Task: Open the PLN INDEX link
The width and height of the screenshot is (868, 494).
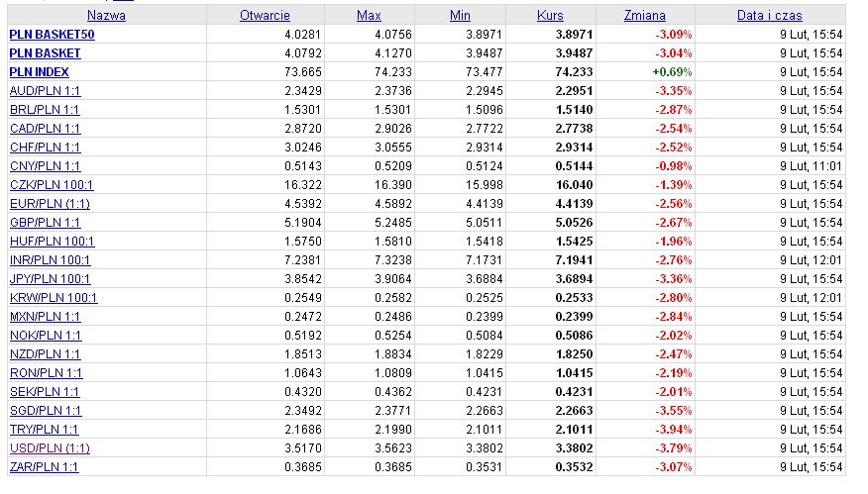Action: [39, 72]
